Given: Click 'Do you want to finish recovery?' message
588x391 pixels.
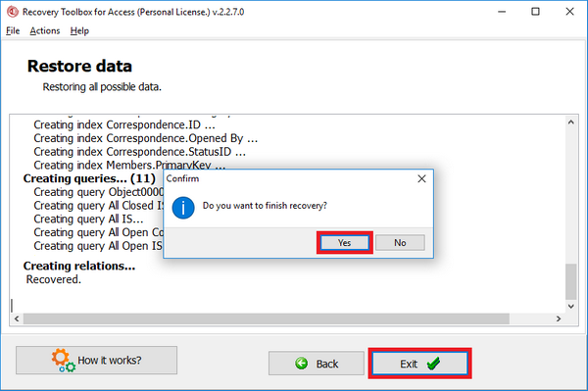Looking at the screenshot, I should 265,206.
